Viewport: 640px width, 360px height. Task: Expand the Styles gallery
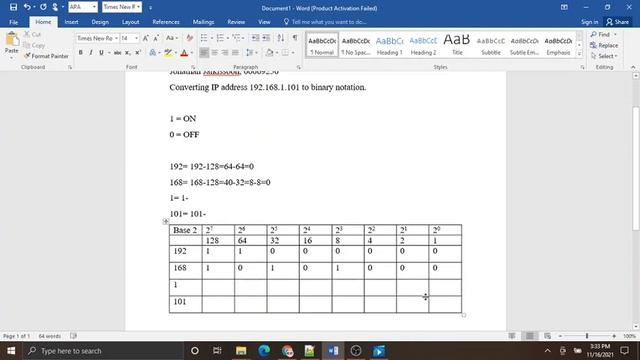click(x=579, y=53)
